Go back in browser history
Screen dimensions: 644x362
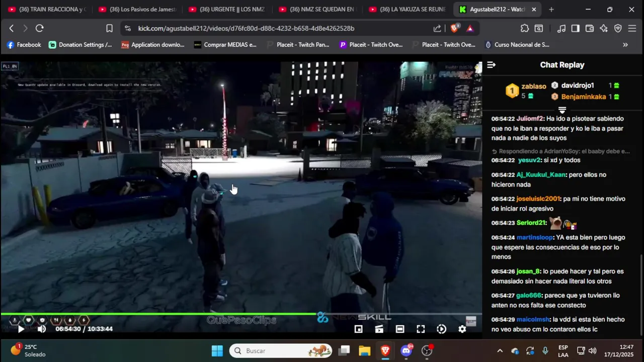tap(12, 28)
